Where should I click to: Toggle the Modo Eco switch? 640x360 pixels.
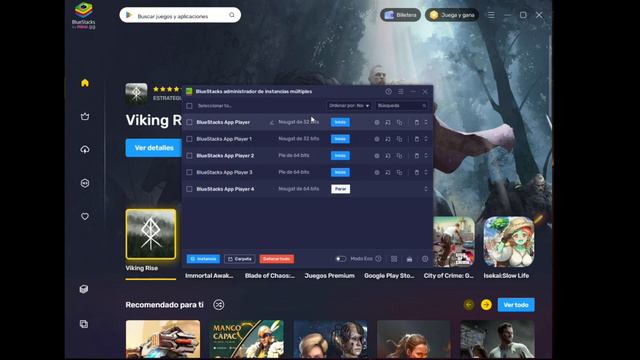[x=340, y=259]
